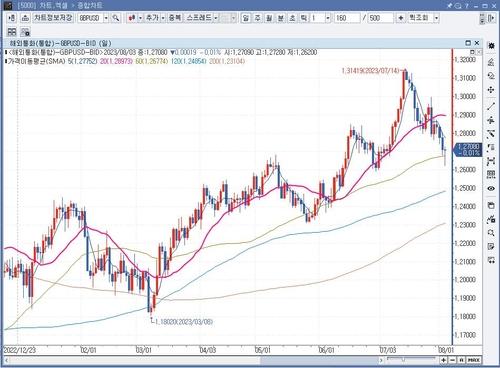Viewport: 500px width, 368px height.
Task: Click the 가격이동평균(SMA) indicator label
Action: [x=36, y=61]
